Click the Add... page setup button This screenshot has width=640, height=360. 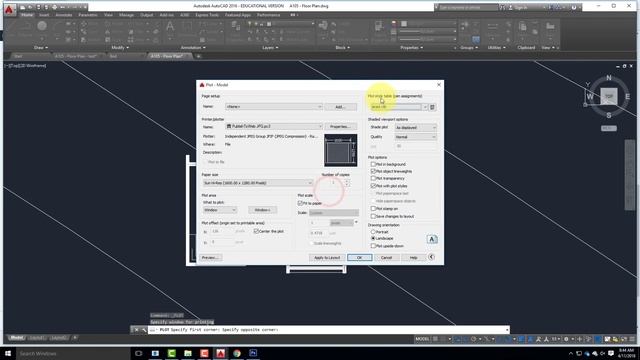pyautogui.click(x=340, y=107)
